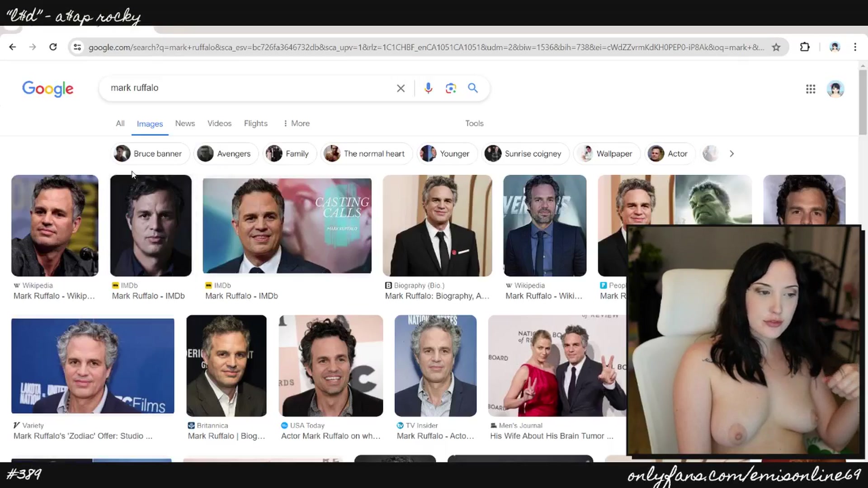Open the Casting Calls IMDb image
Screen dimensions: 868x488
click(x=287, y=225)
